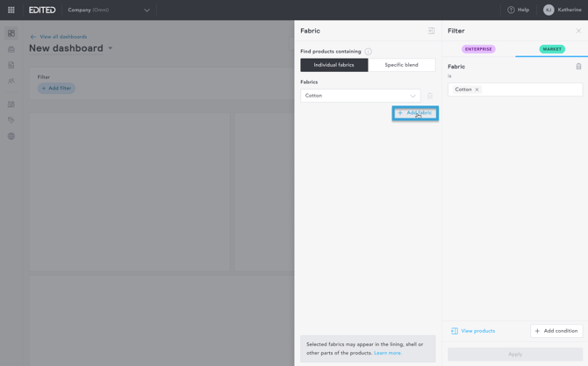The height and width of the screenshot is (366, 588).
Task: Close the Filter panel
Action: [578, 31]
